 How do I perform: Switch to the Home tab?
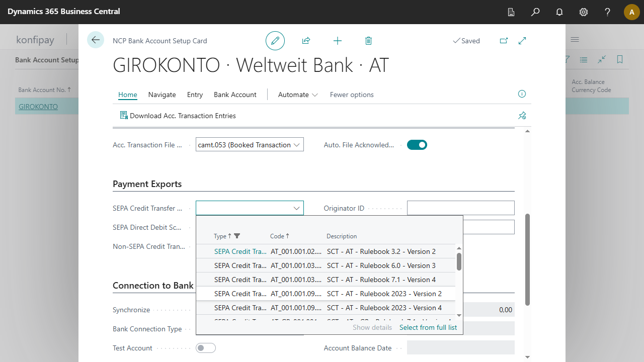click(x=128, y=95)
